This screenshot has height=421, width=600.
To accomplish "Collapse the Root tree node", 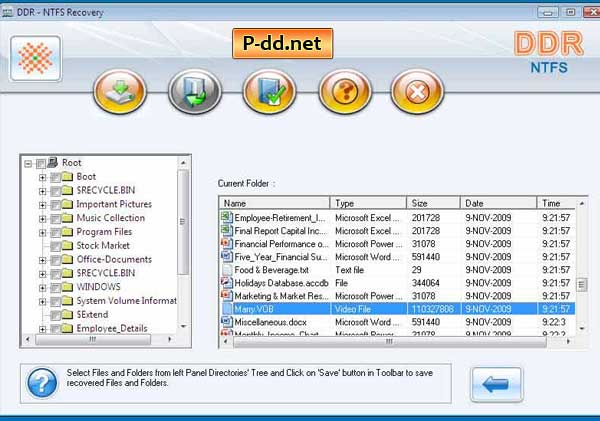I will [28, 164].
